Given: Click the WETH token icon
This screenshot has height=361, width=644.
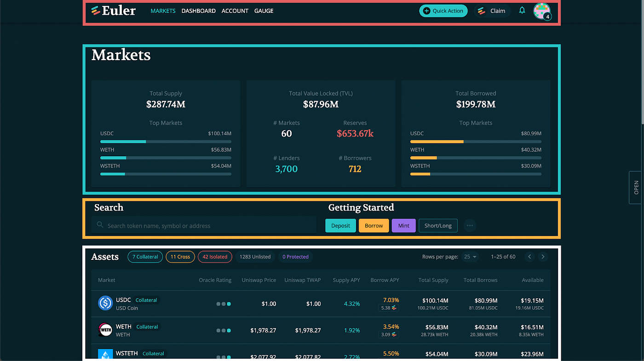Looking at the screenshot, I should pyautogui.click(x=105, y=330).
